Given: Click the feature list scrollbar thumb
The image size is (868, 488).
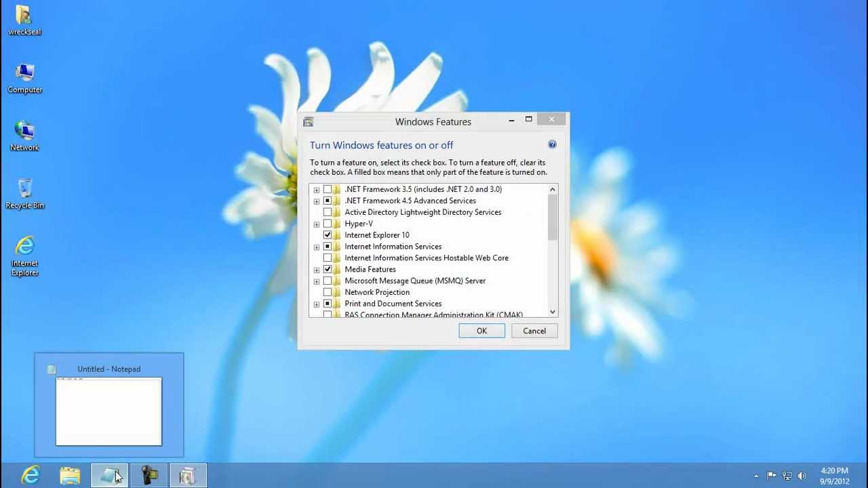Looking at the screenshot, I should tap(553, 218).
